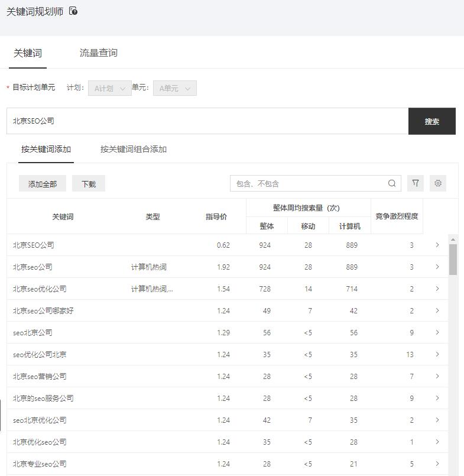Click the 添加全部 button
This screenshot has height=476, width=464.
[x=43, y=184]
